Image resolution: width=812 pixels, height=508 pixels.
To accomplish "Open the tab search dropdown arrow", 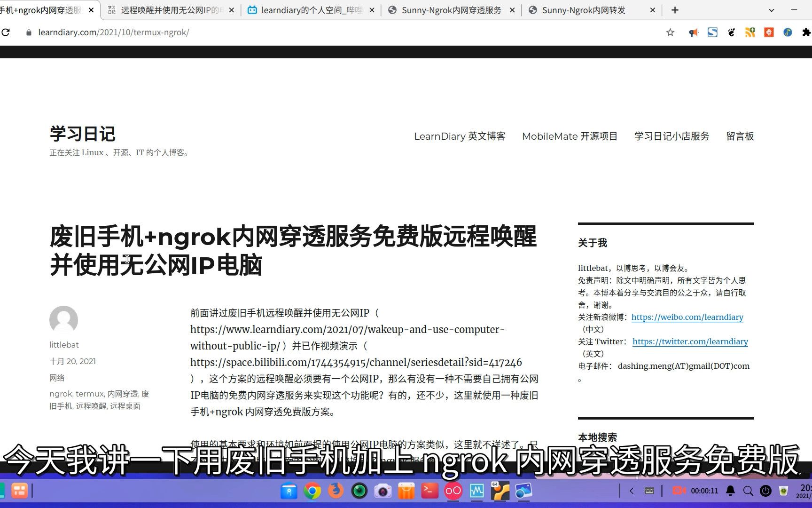I will pyautogui.click(x=771, y=10).
